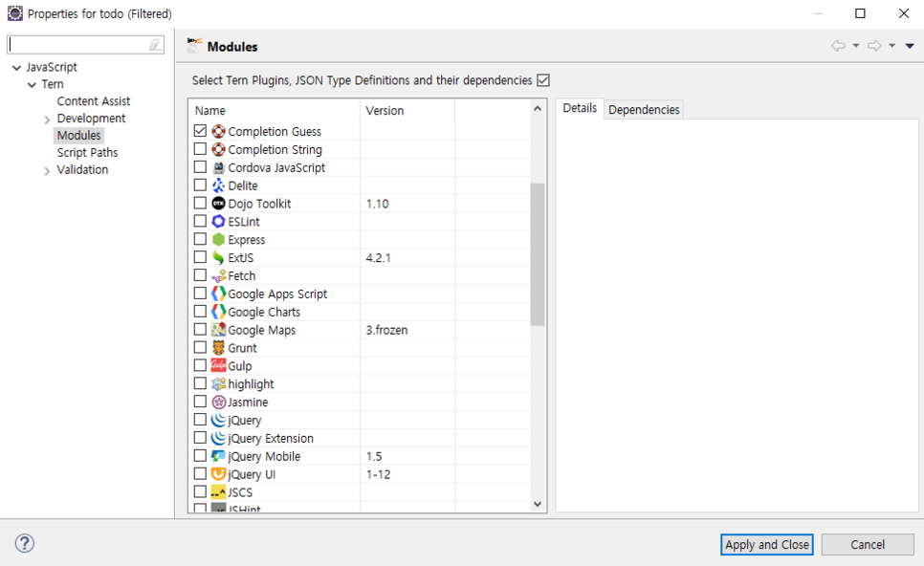The image size is (924, 566).
Task: Collapse the Tern tree node
Action: (x=32, y=85)
